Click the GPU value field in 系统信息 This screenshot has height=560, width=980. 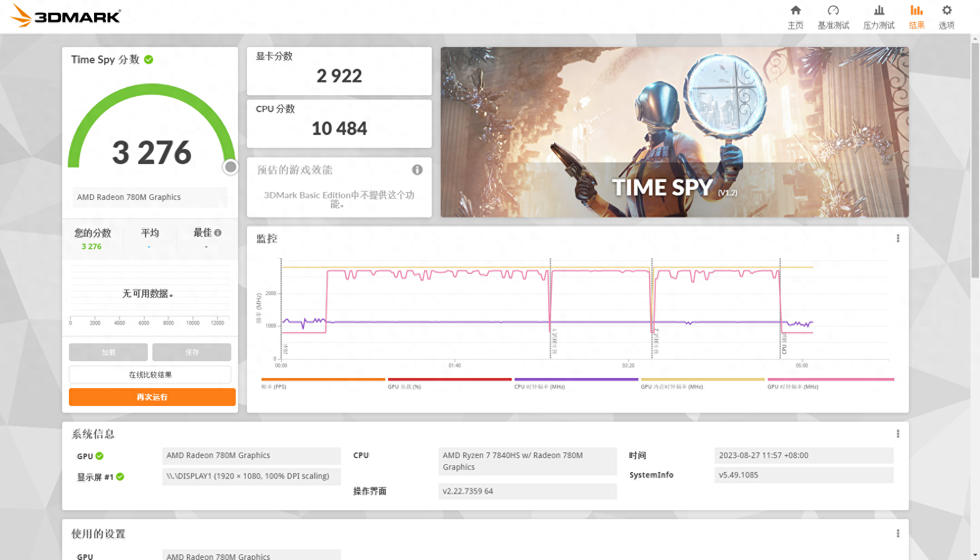(x=251, y=455)
